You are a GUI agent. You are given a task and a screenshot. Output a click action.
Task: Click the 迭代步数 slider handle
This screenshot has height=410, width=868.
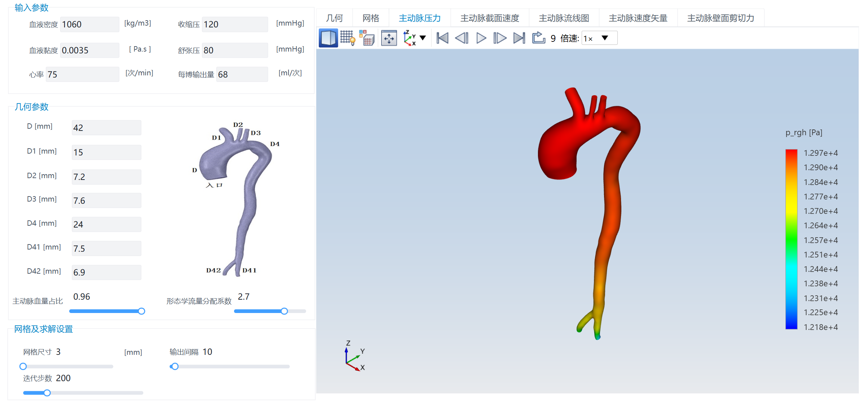(x=47, y=393)
